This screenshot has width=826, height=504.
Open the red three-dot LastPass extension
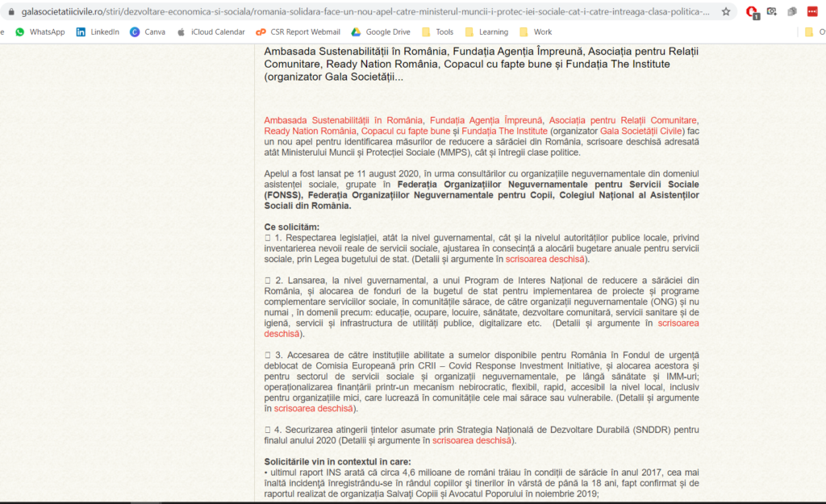[812, 11]
